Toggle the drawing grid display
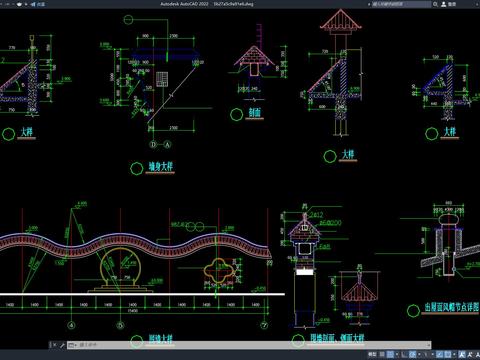The width and height of the screenshot is (480, 360). pos(382,354)
